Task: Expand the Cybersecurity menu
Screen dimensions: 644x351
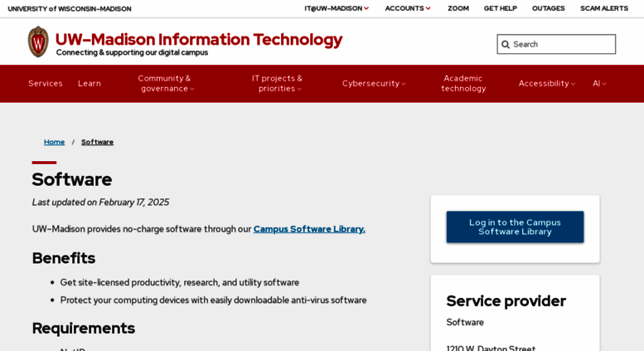Action: click(x=374, y=84)
